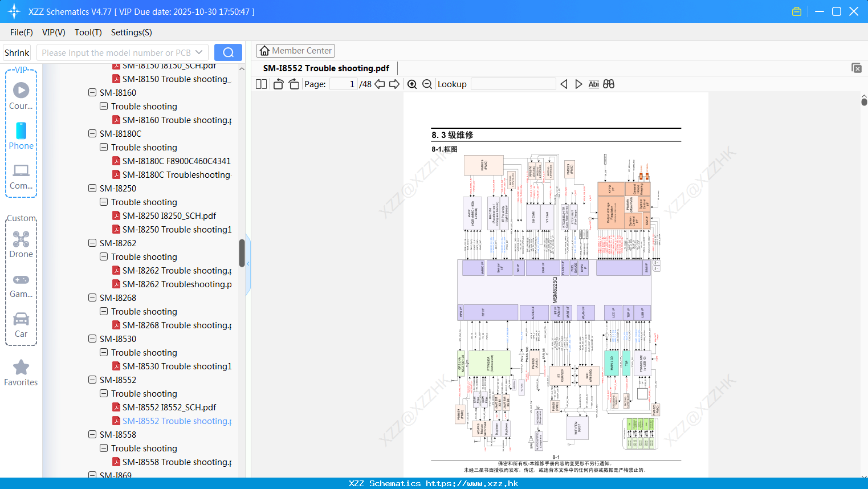Toggle two-page view layout icon
The image size is (868, 489).
tap(261, 84)
